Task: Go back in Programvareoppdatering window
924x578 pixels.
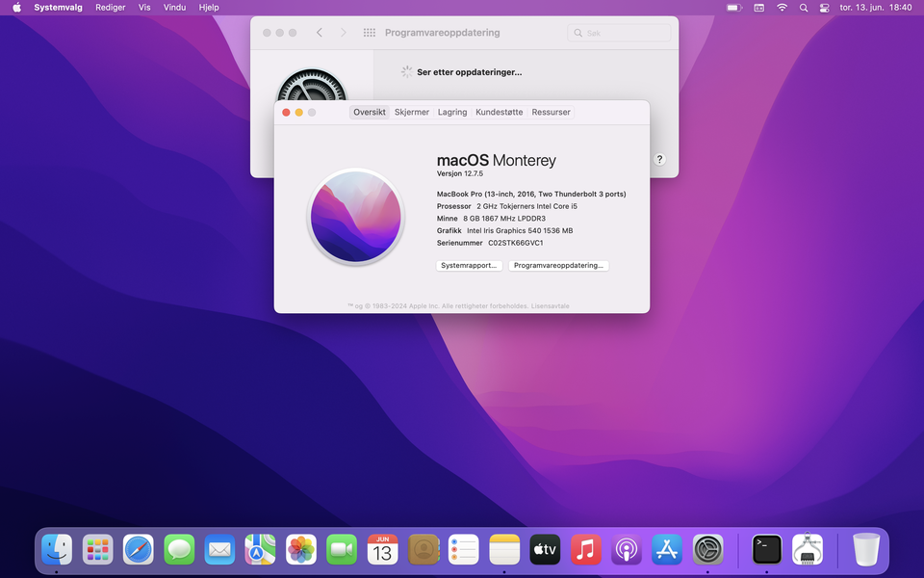Action: click(320, 33)
